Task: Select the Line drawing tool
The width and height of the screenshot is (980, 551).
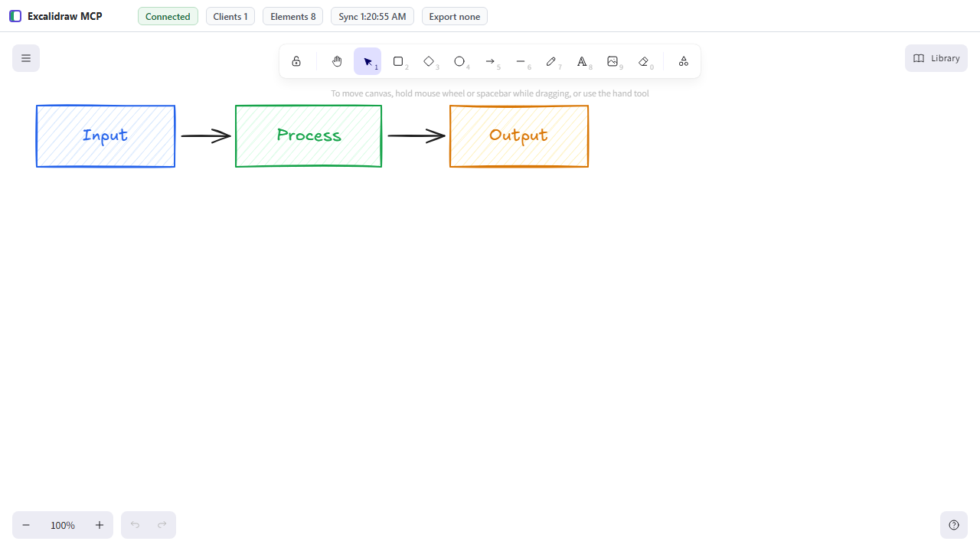Action: [x=521, y=61]
